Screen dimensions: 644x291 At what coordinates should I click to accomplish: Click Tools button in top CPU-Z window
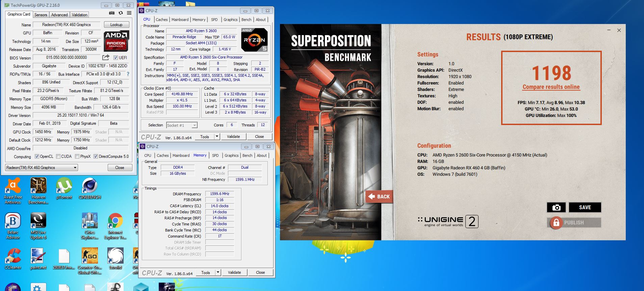(x=205, y=137)
